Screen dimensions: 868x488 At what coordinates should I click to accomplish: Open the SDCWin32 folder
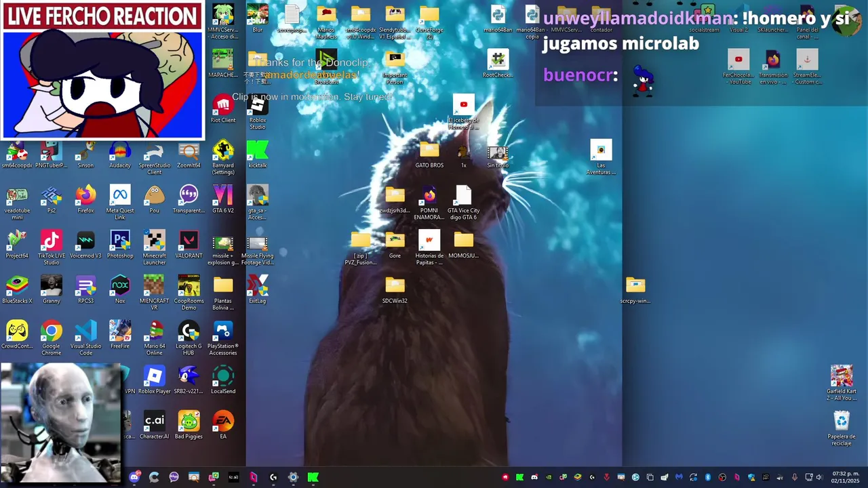pyautogui.click(x=395, y=290)
